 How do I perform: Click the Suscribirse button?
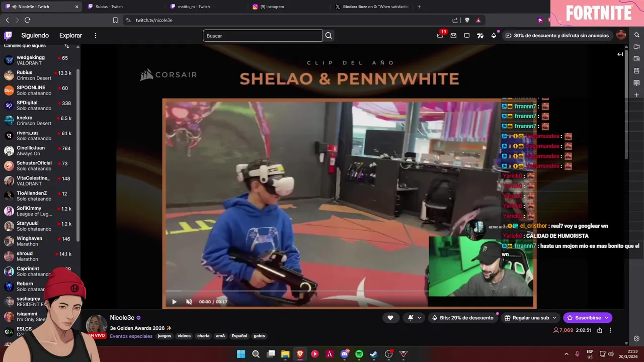coord(584,318)
